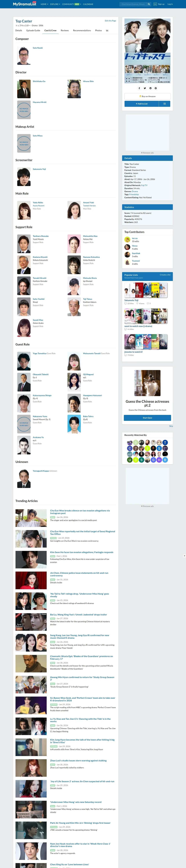Open Bai Lu 'Unveil: Jadewind' trailer article thumbnail
The width and height of the screenshot is (186, 868).
(x=31, y=622)
